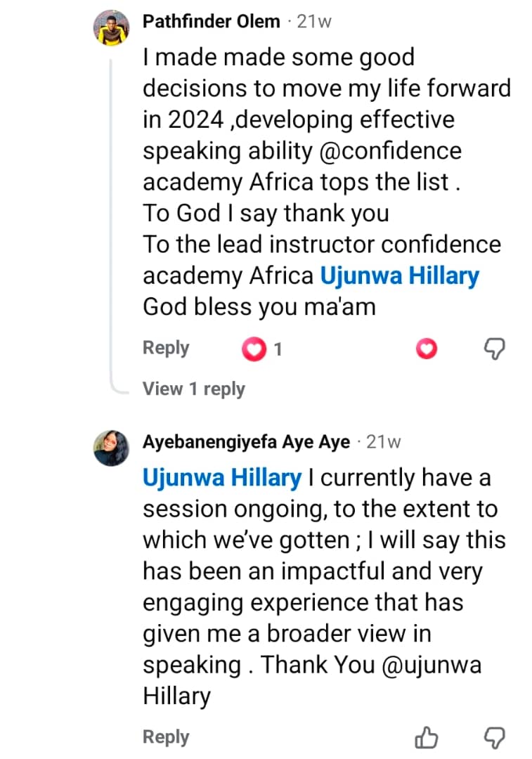Open Pathfinder Olem's profile picture
Viewport: 532px width, 759px height.
tap(111, 28)
